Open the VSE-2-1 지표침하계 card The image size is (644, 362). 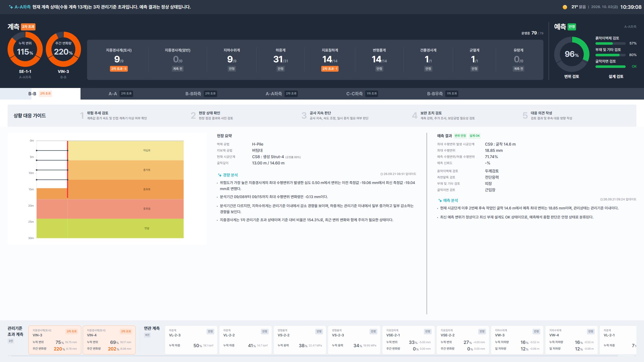pyautogui.click(x=409, y=340)
